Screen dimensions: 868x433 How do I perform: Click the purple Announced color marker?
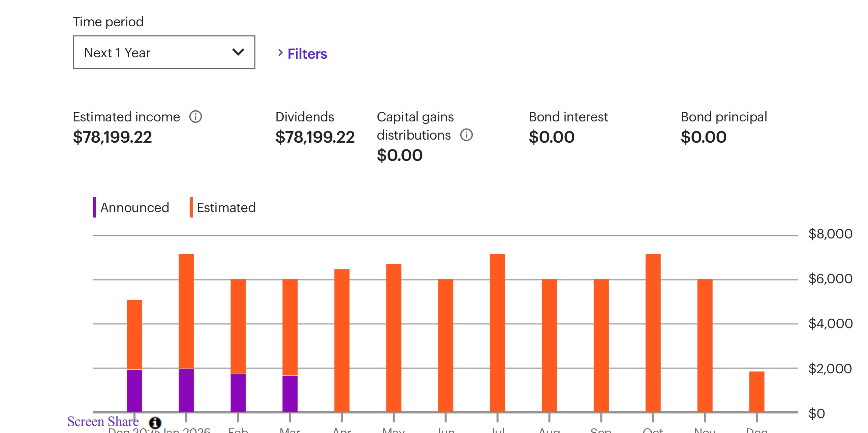coord(95,207)
